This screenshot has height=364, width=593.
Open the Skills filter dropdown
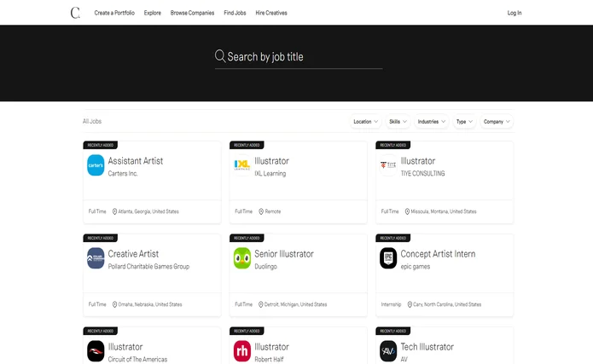[398, 122]
